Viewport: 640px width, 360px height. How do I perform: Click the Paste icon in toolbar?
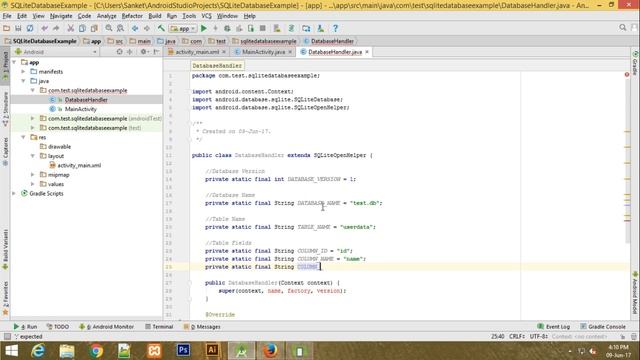[94, 28]
